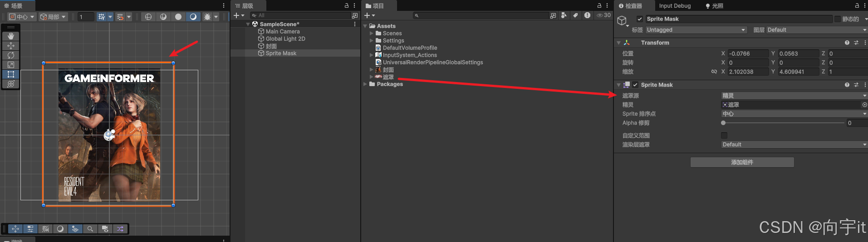
Task: Expand the Packages folder
Action: [x=365, y=84]
